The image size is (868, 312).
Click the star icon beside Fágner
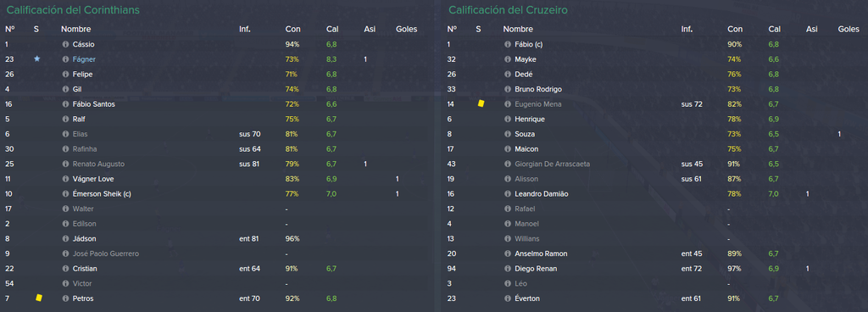37,58
